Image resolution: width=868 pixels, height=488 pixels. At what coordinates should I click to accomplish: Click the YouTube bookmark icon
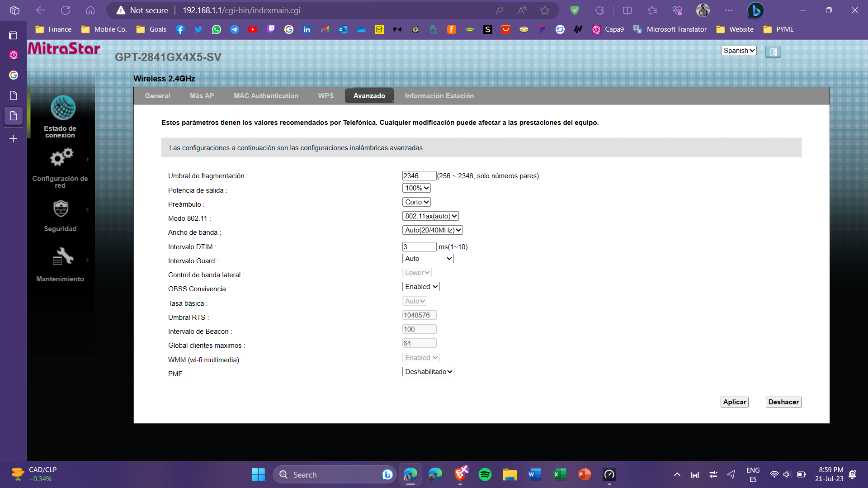253,29
